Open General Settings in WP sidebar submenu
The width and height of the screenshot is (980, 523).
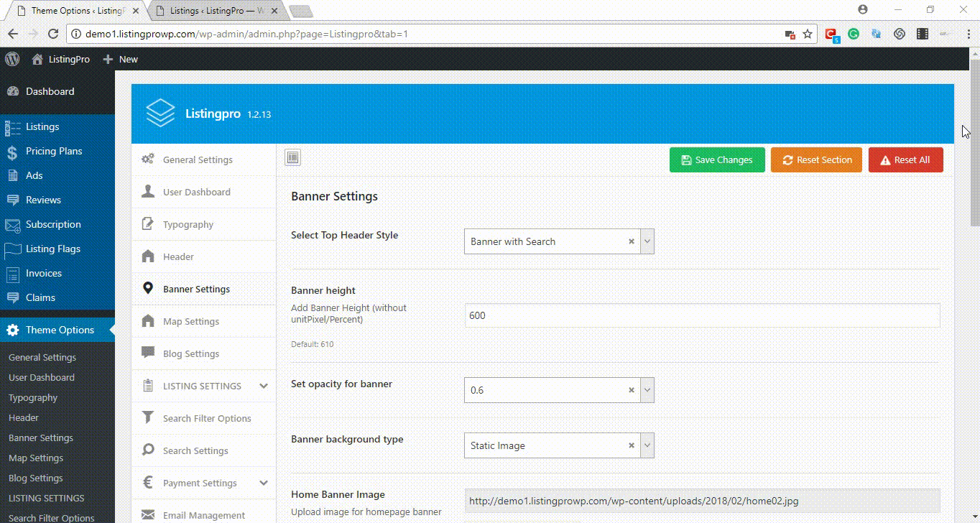click(x=42, y=357)
